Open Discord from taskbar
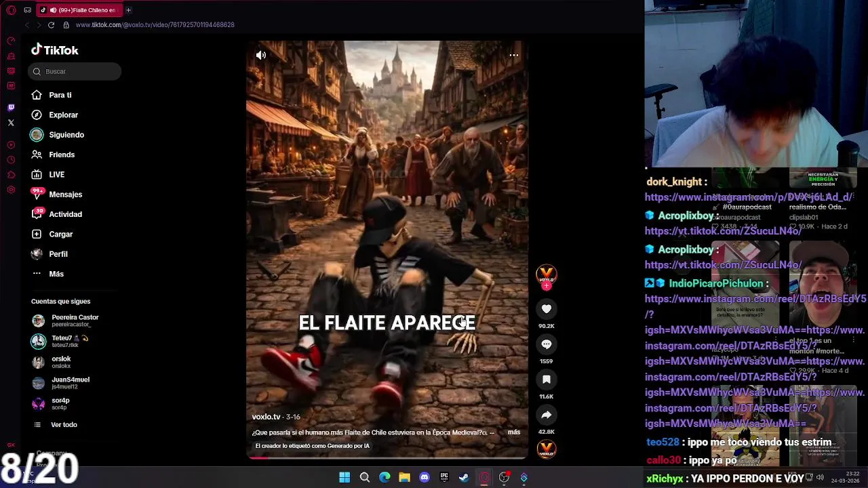The image size is (868, 488). (x=425, y=478)
